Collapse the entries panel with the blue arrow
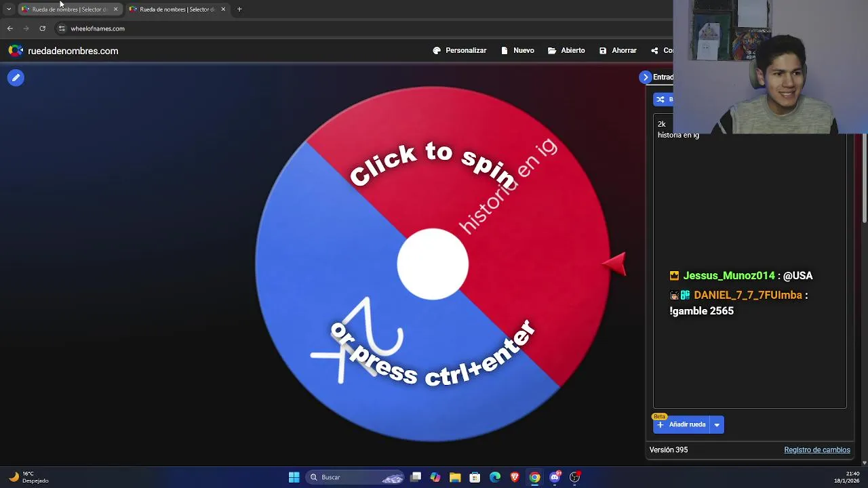 coord(646,77)
